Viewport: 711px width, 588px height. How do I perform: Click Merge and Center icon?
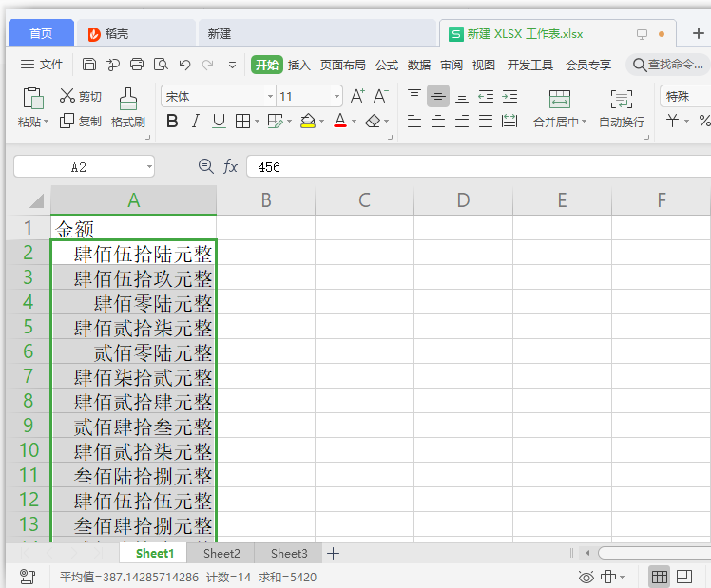tap(560, 99)
